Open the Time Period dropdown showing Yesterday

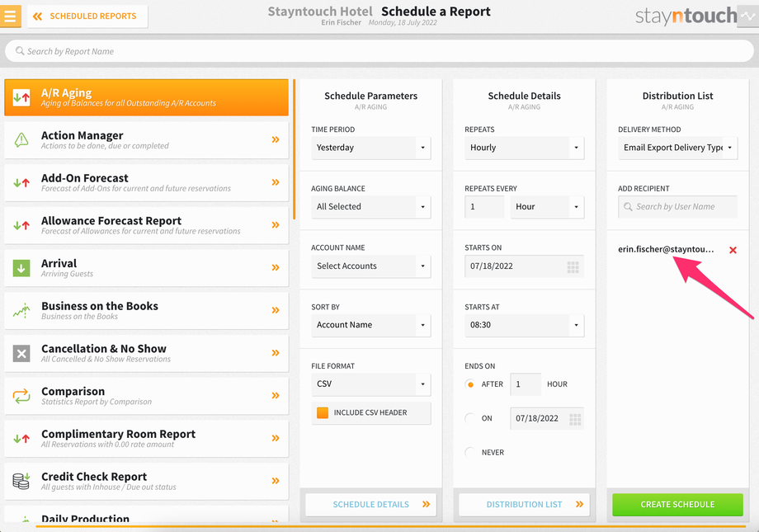pos(370,148)
